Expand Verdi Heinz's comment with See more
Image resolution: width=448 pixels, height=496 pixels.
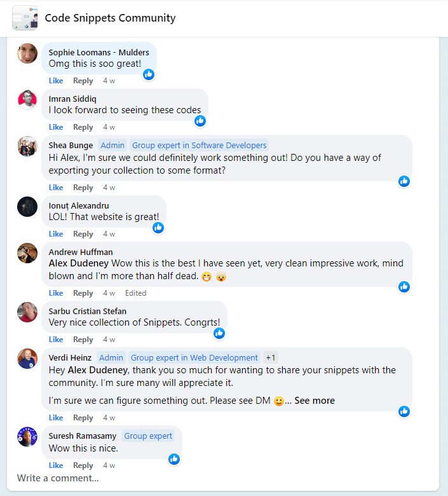click(314, 401)
